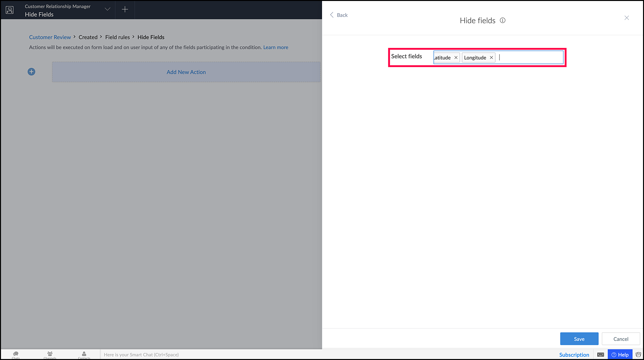Click Created in the breadcrumb
Viewport: 644px width, 360px height.
tap(88, 37)
